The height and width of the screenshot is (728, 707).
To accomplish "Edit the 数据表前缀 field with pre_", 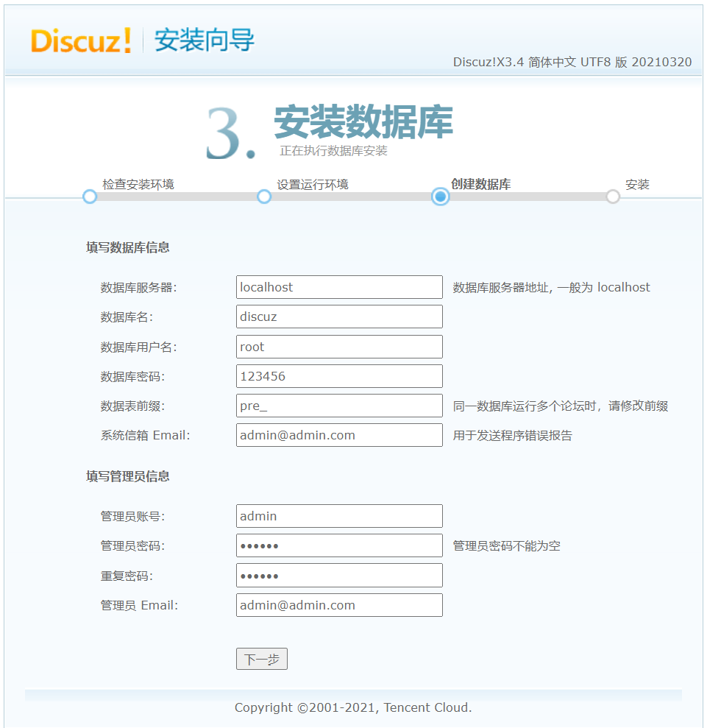I will [339, 406].
